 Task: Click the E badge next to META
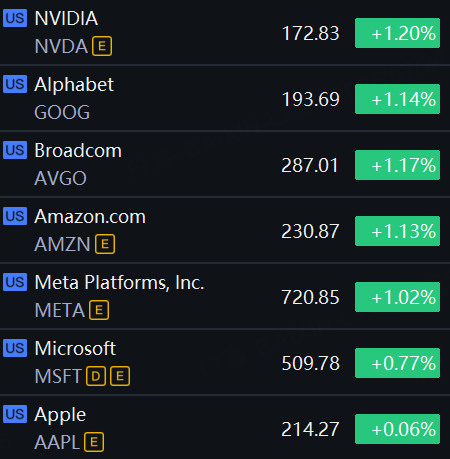pos(99,310)
